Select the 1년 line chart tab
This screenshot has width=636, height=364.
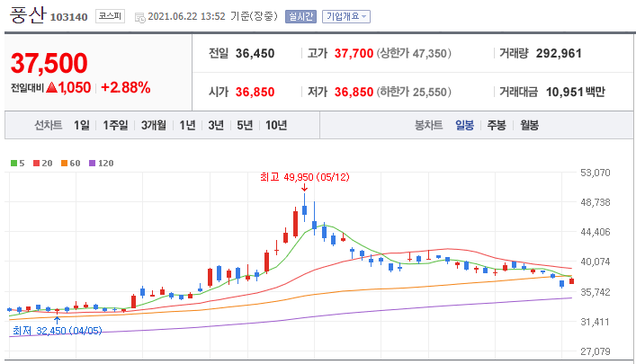tap(187, 125)
